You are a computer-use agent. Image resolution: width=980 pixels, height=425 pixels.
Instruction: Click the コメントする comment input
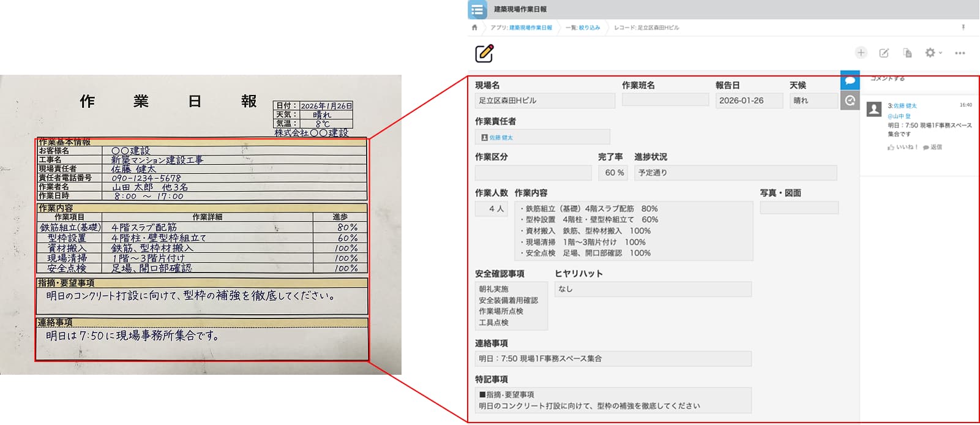pos(888,78)
